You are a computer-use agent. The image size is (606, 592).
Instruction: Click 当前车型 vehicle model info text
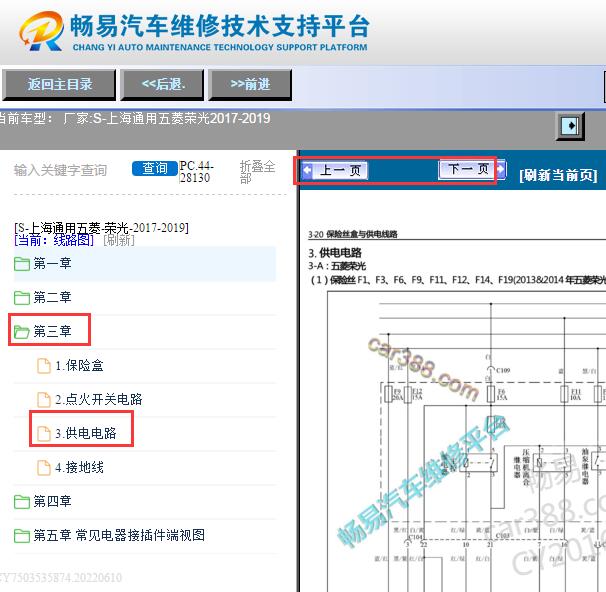(x=135, y=118)
